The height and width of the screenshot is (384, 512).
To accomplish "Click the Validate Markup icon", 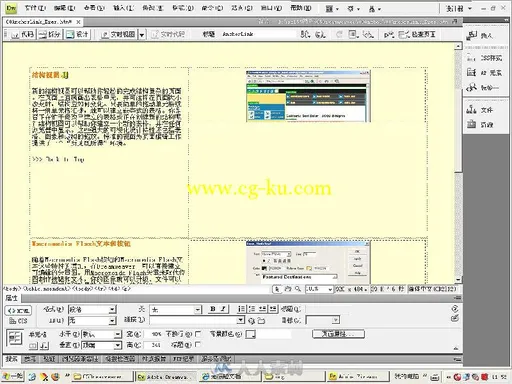I will pyautogui.click(x=389, y=34).
